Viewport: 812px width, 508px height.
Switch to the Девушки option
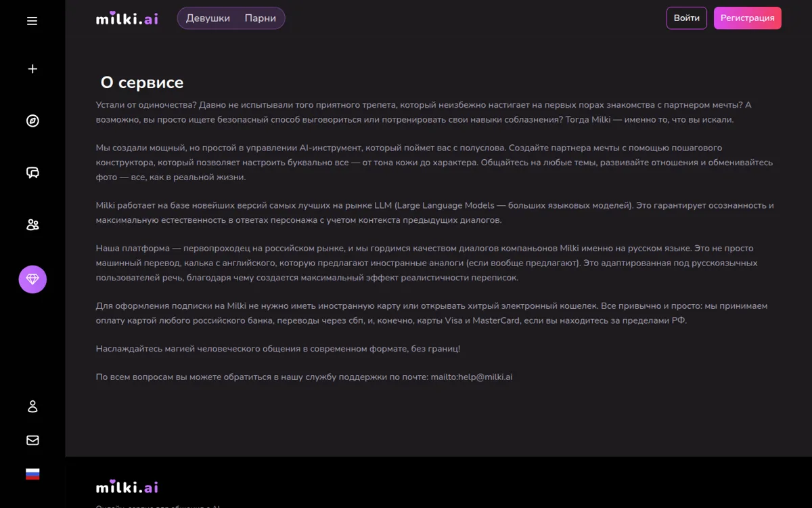coord(208,18)
